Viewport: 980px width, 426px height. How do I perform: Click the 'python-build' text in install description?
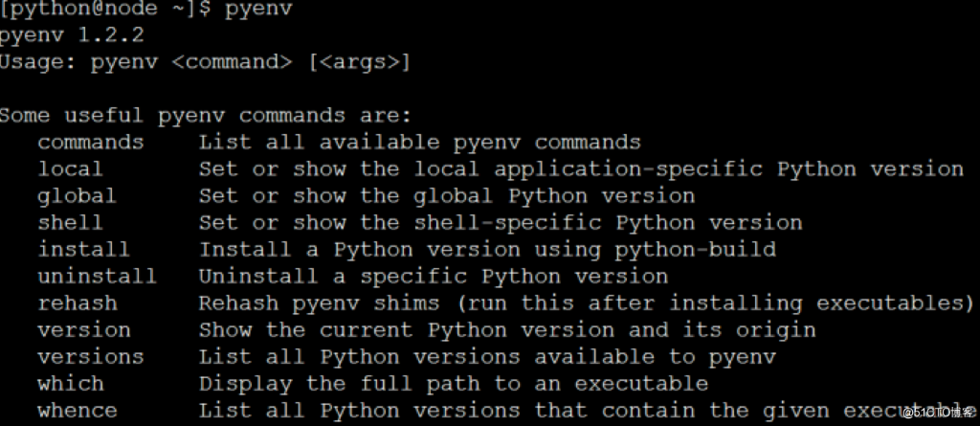click(x=695, y=250)
